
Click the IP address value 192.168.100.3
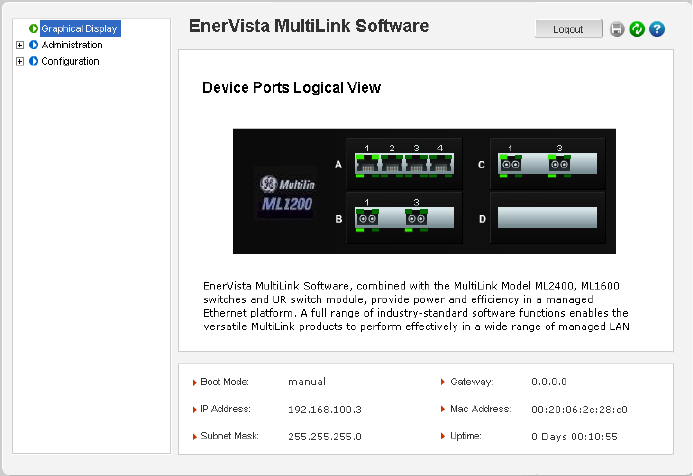[325, 410]
